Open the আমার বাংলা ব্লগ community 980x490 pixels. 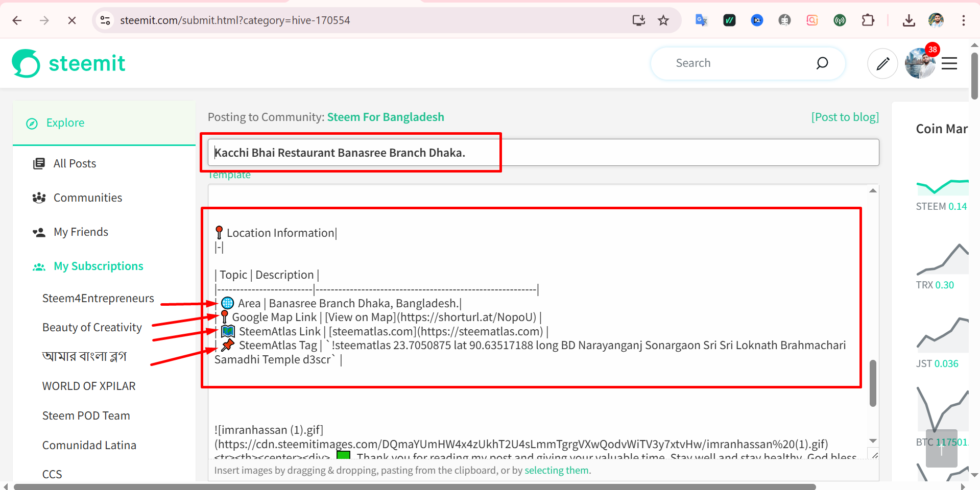[84, 356]
